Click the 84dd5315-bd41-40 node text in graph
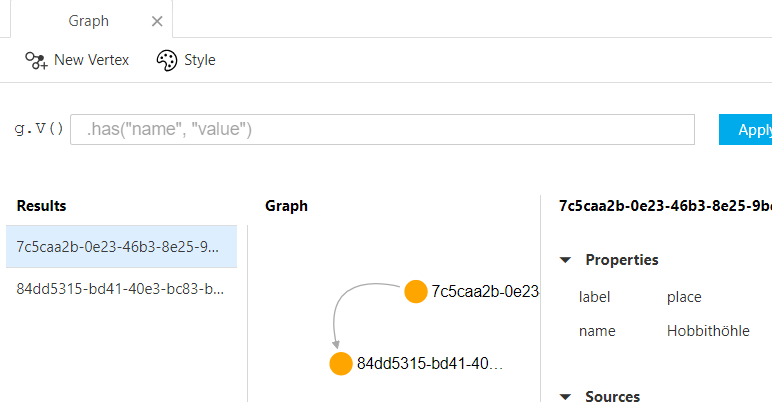 (x=429, y=363)
